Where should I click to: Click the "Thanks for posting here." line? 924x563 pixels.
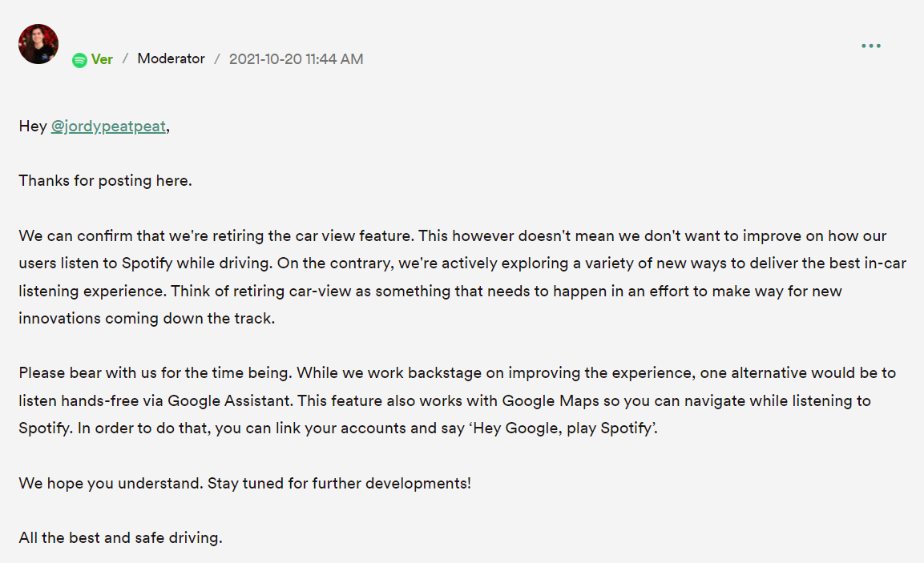[x=105, y=181]
